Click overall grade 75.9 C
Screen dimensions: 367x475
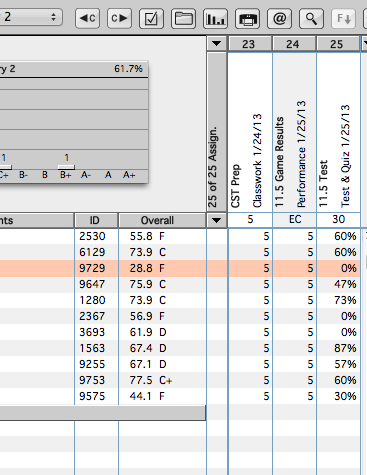tap(147, 284)
